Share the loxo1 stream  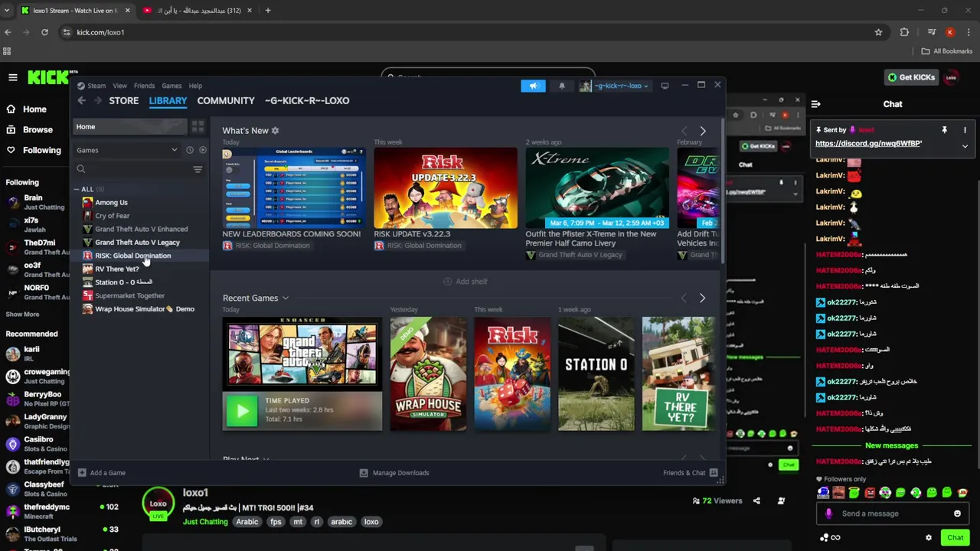[756, 500]
